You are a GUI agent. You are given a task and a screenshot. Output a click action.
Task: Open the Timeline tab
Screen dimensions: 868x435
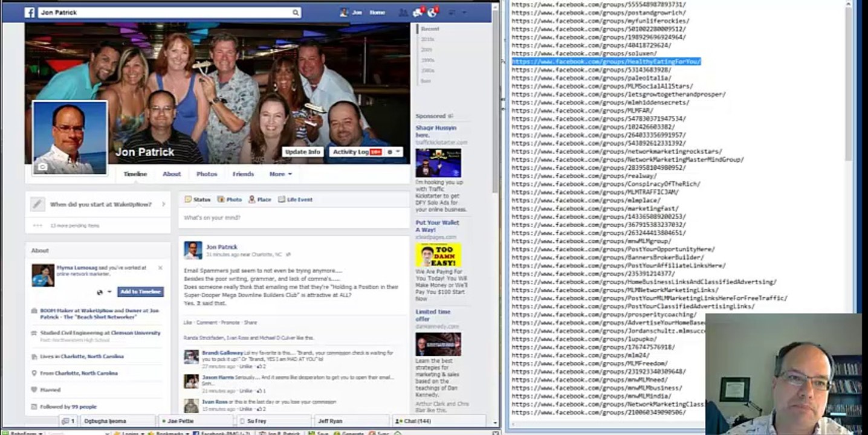pos(135,174)
